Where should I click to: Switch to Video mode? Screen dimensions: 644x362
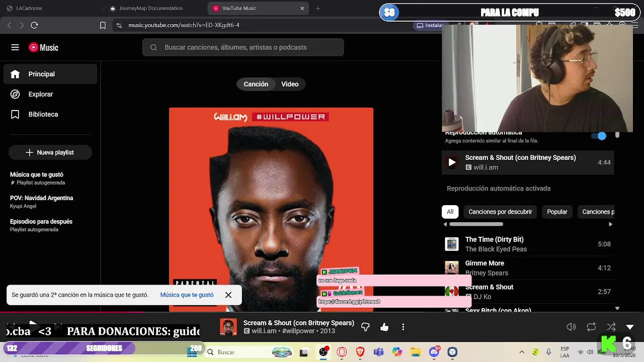290,84
